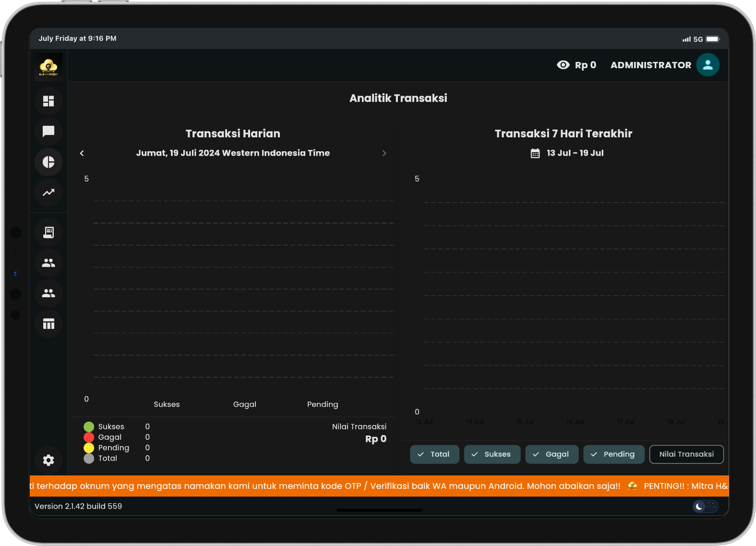Screen dimensions: 756x546
Task: Uncheck the Sukses chart filter
Action: [x=492, y=454]
